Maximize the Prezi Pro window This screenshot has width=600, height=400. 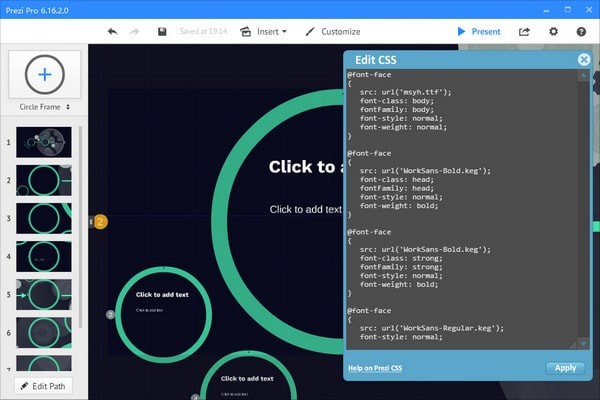point(567,10)
